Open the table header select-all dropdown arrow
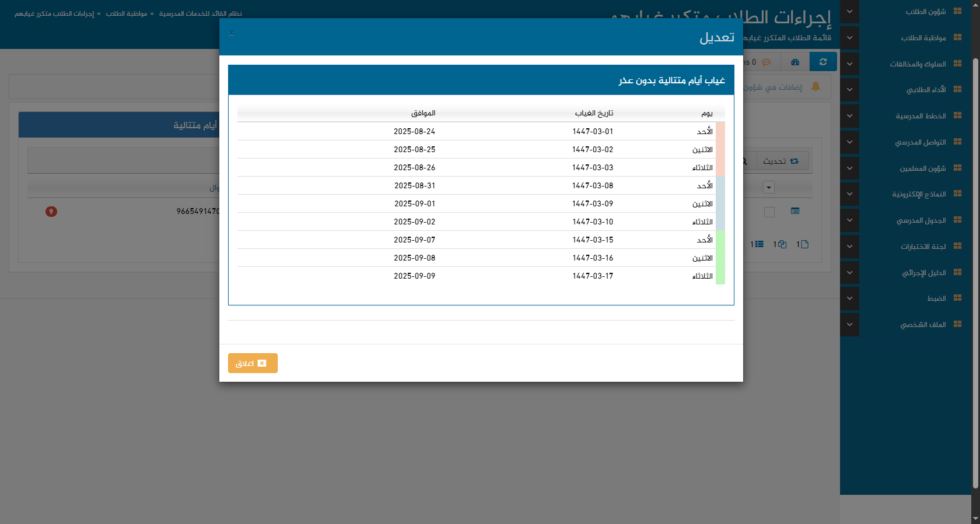The image size is (980, 524). click(x=768, y=188)
